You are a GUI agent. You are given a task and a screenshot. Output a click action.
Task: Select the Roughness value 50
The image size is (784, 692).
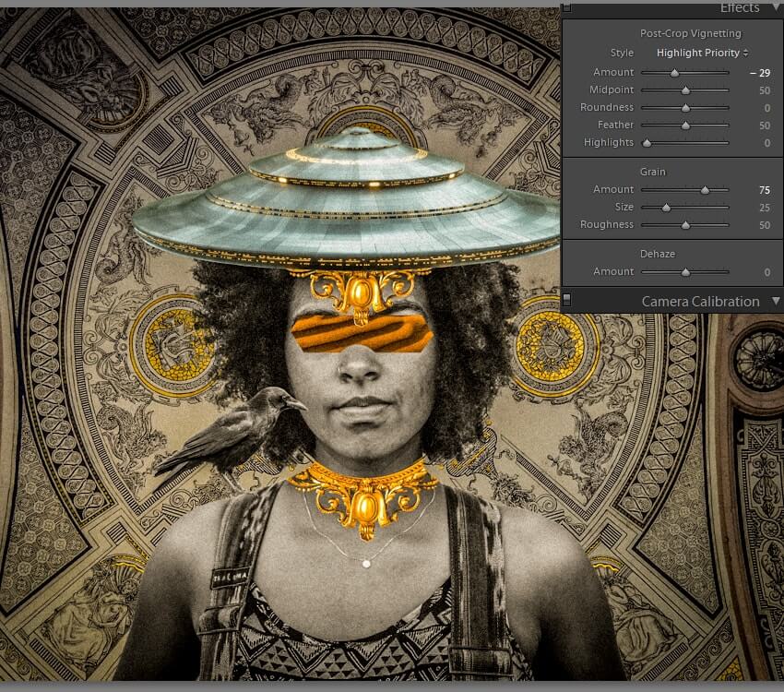coord(765,225)
